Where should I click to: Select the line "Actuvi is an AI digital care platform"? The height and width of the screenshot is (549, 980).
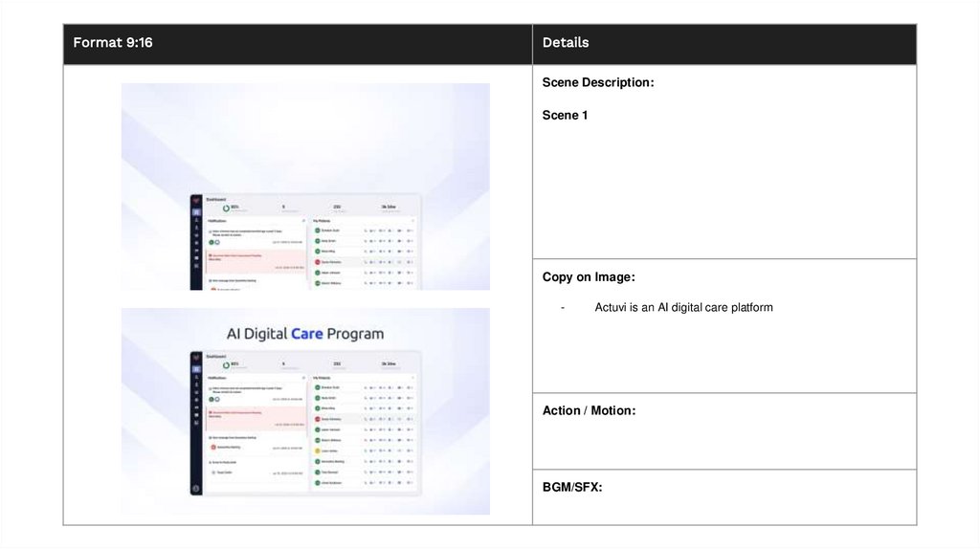click(x=683, y=307)
